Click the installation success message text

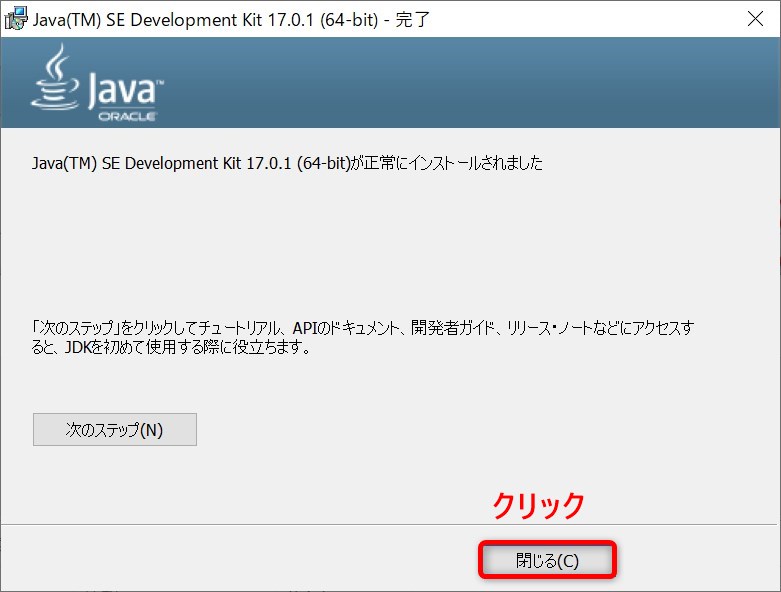click(x=287, y=163)
